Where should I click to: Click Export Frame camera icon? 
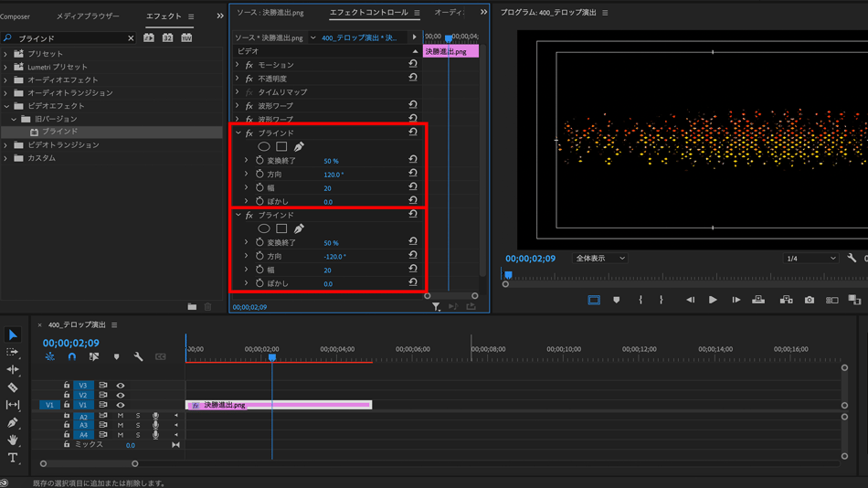[x=810, y=300]
